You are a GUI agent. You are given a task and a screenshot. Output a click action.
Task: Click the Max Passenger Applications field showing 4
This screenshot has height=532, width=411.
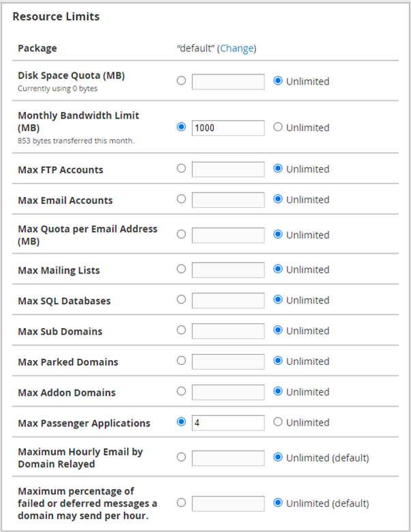[x=228, y=423]
